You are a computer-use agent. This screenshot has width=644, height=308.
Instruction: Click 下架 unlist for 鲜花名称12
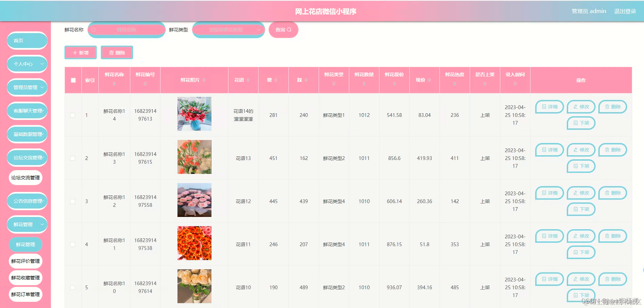(581, 209)
